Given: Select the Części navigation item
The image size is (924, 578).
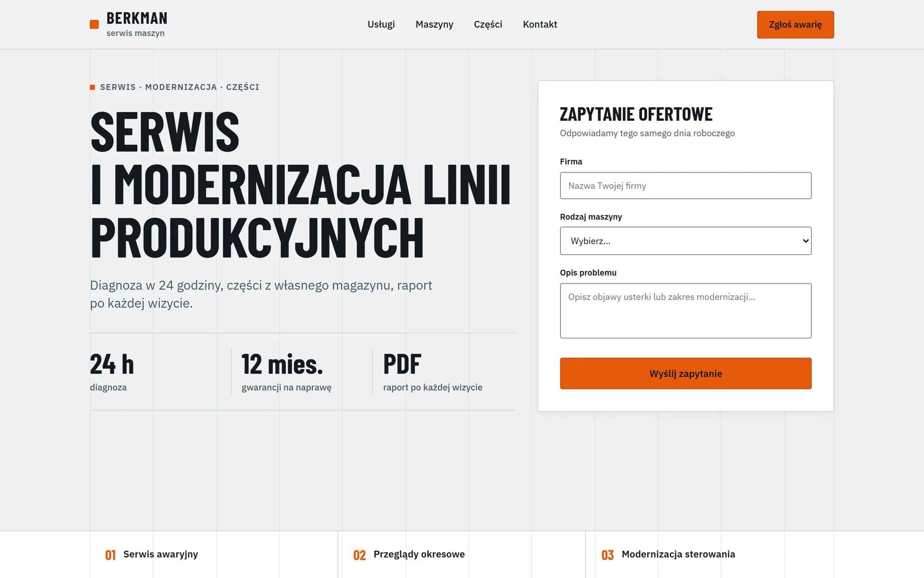Looking at the screenshot, I should pos(488,25).
